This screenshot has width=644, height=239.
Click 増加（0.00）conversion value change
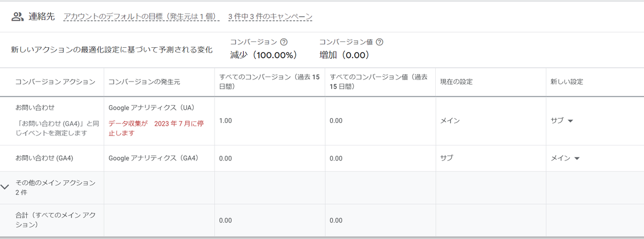click(x=344, y=55)
